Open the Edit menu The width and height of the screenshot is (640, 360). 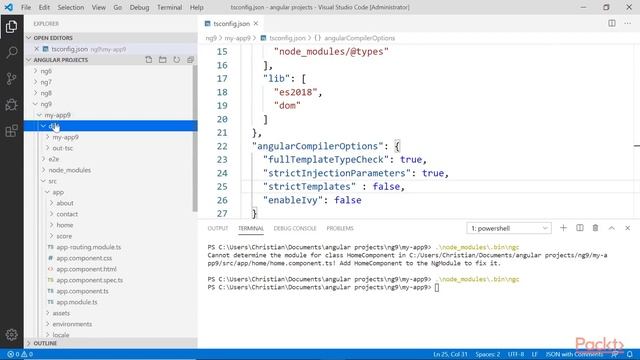click(44, 7)
